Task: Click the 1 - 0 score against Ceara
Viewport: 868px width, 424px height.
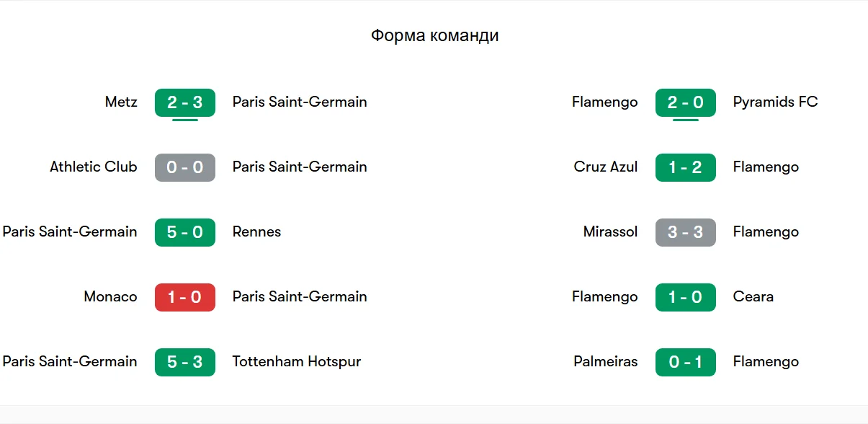Action: [685, 297]
